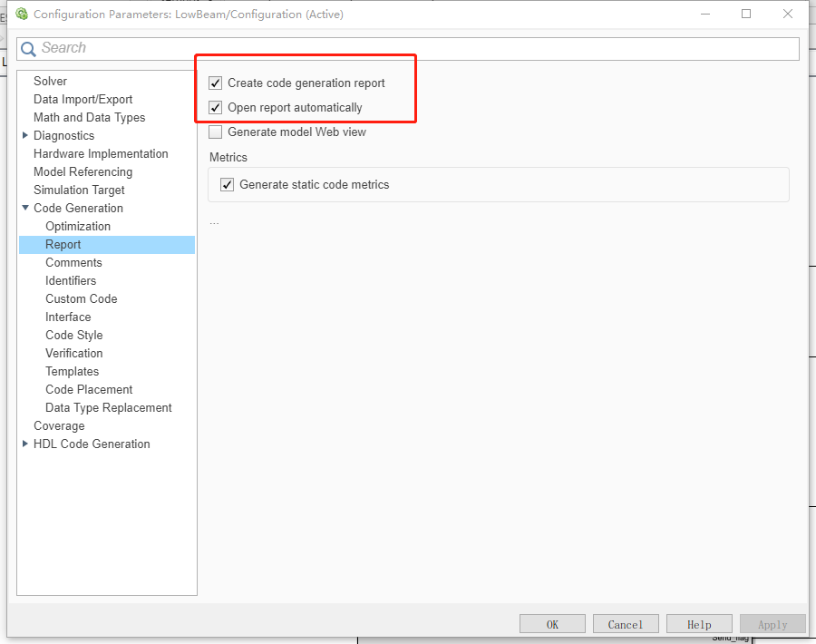Image resolution: width=816 pixels, height=644 pixels.
Task: Select Identifiers settings
Action: point(70,281)
